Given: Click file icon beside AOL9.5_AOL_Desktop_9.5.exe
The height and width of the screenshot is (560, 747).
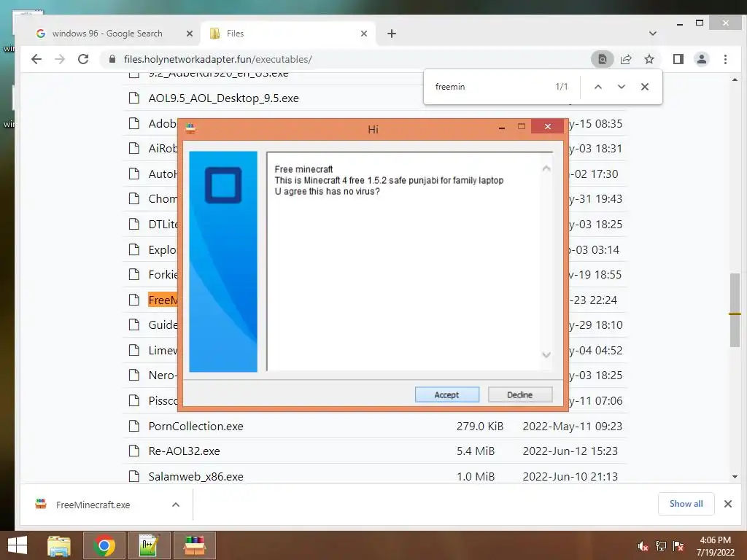Looking at the screenshot, I should [x=134, y=98].
